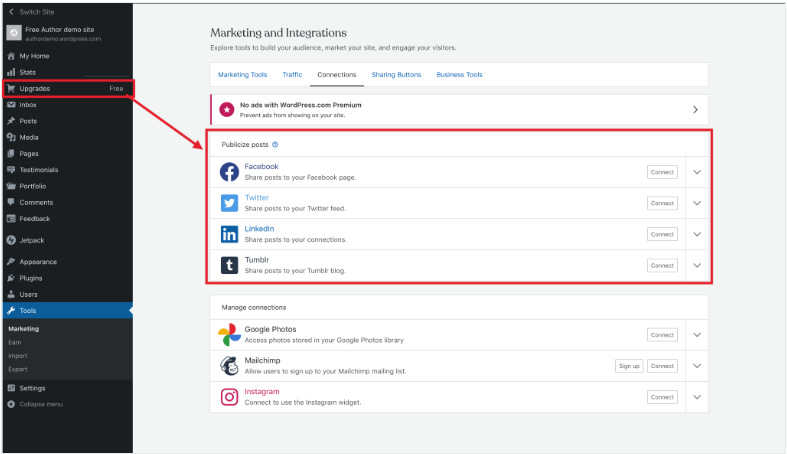
Task: Open the no-ads Premium banner arrow
Action: click(695, 109)
